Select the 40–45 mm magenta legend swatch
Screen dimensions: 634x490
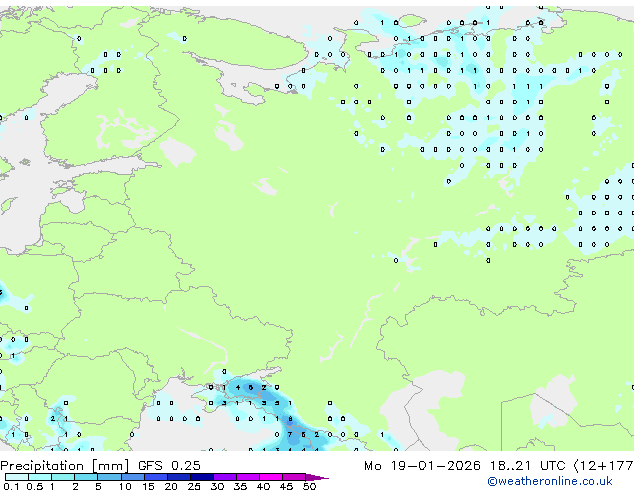[x=271, y=477]
